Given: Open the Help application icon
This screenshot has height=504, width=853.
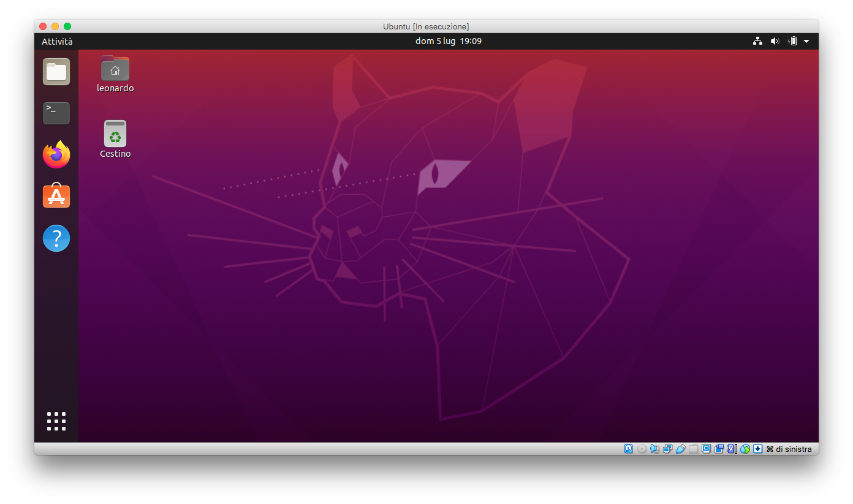Looking at the screenshot, I should click(x=56, y=238).
